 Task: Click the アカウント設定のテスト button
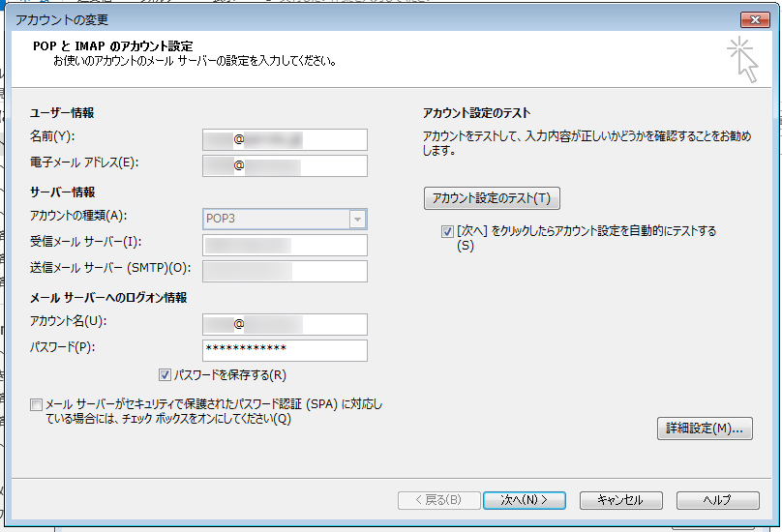click(x=492, y=198)
